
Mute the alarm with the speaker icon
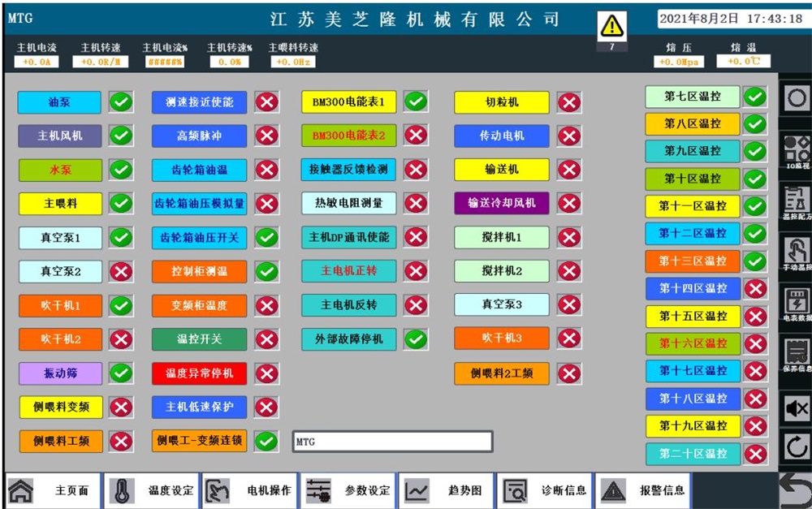click(797, 408)
